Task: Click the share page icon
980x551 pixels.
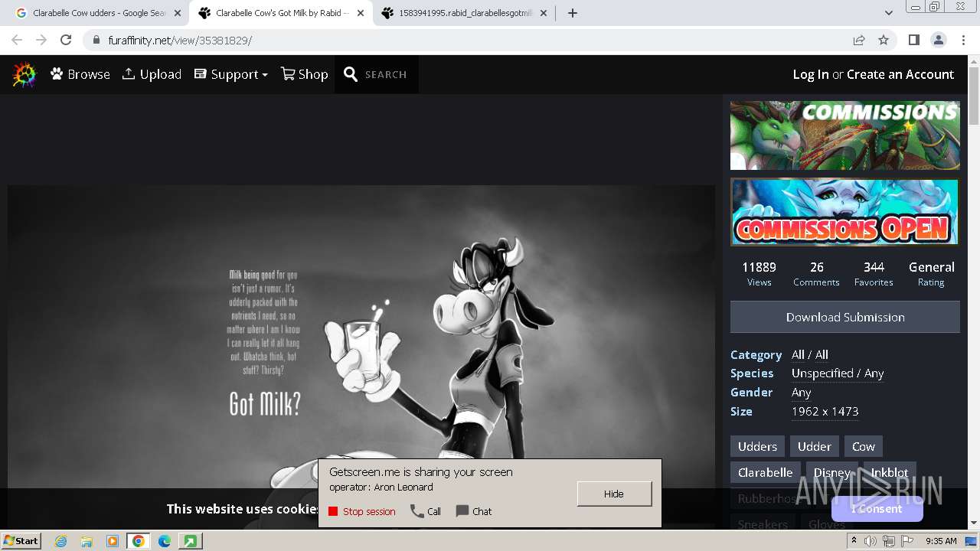Action: [859, 40]
